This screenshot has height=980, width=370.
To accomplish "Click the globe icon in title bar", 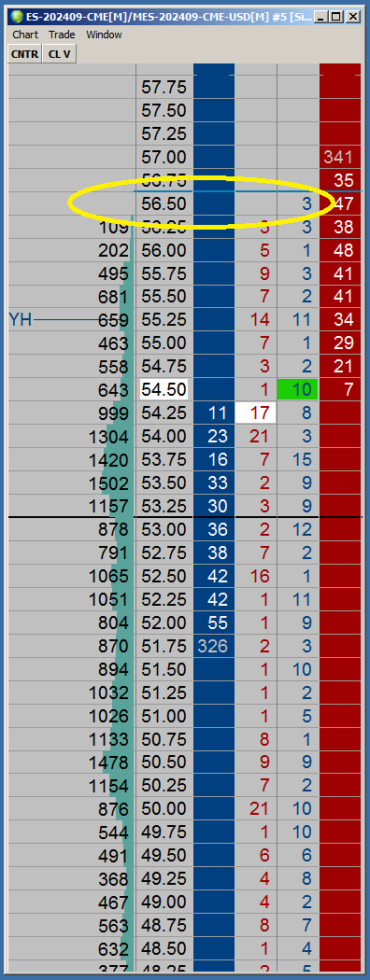I will [x=18, y=17].
